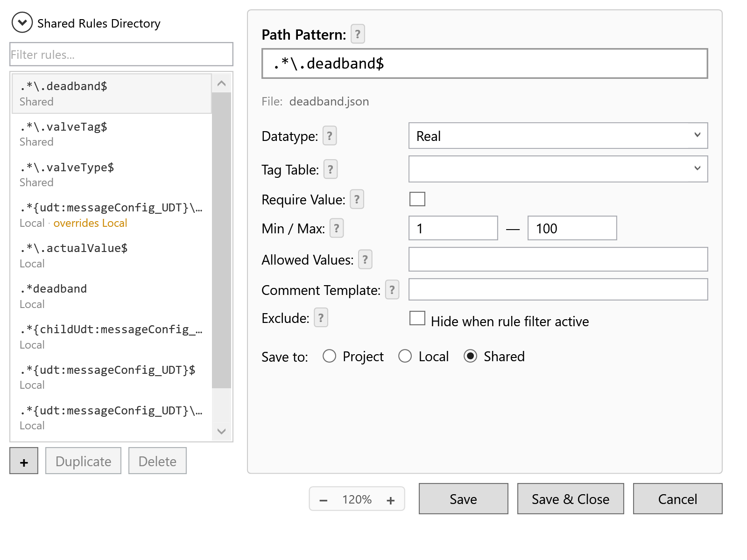Click the 120% zoom level text
The width and height of the screenshot is (747, 560).
point(357,500)
